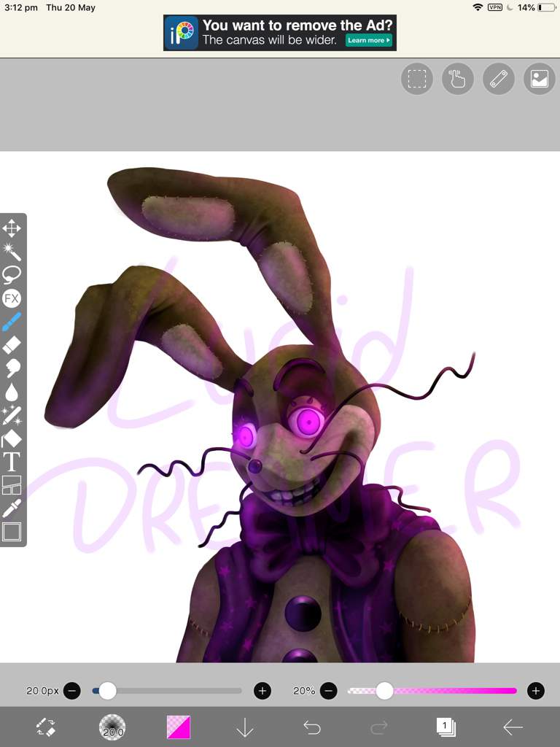Select the Lasso tool
This screenshot has width=560, height=747.
(x=12, y=275)
